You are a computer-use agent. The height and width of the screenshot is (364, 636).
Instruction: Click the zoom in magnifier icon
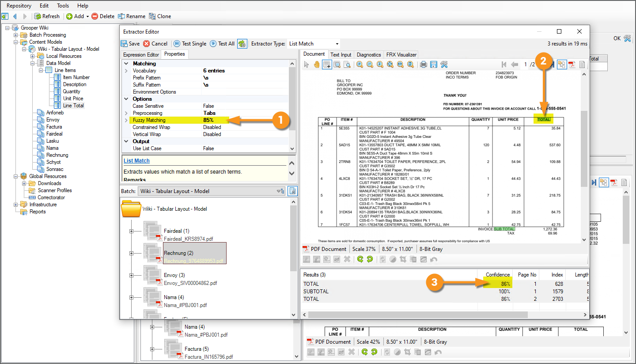[360, 65]
